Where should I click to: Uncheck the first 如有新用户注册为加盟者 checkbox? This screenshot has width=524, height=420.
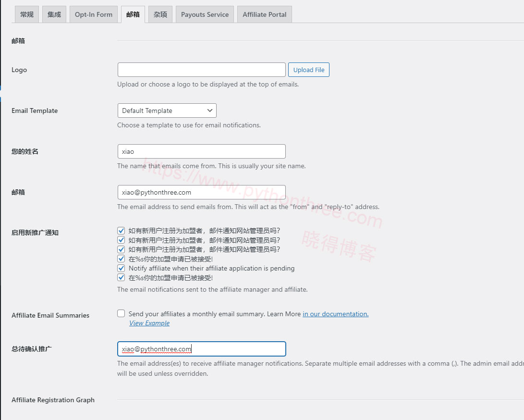click(121, 230)
